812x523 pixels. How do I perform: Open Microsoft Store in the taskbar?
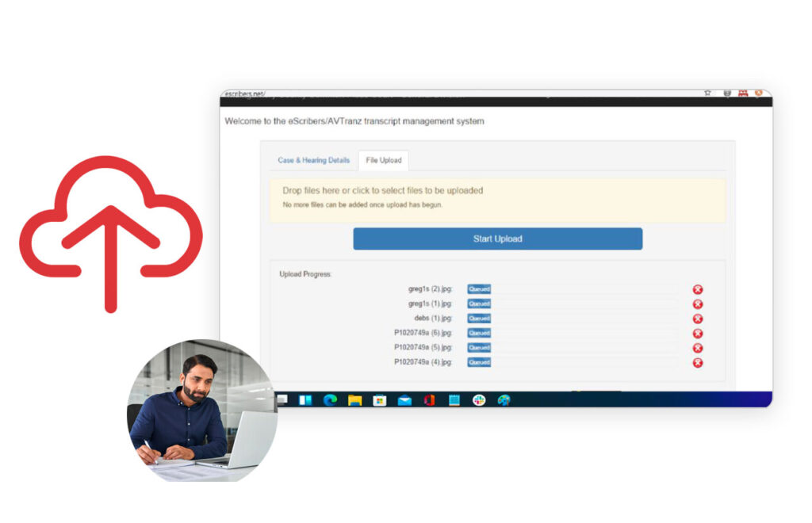pos(380,400)
